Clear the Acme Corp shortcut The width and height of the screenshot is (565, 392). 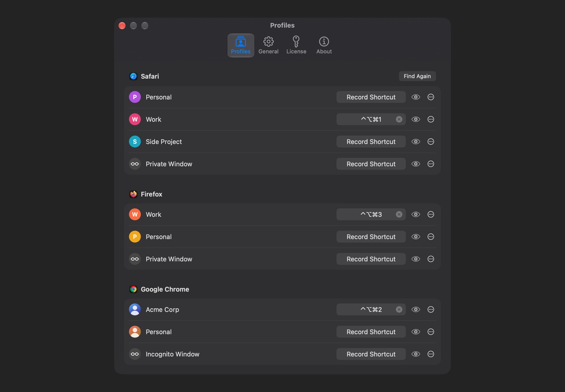(x=399, y=309)
